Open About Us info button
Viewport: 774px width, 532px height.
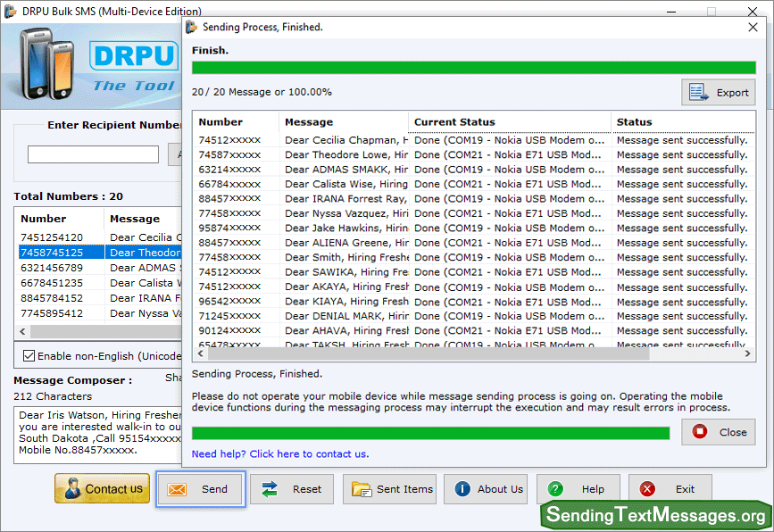485,489
